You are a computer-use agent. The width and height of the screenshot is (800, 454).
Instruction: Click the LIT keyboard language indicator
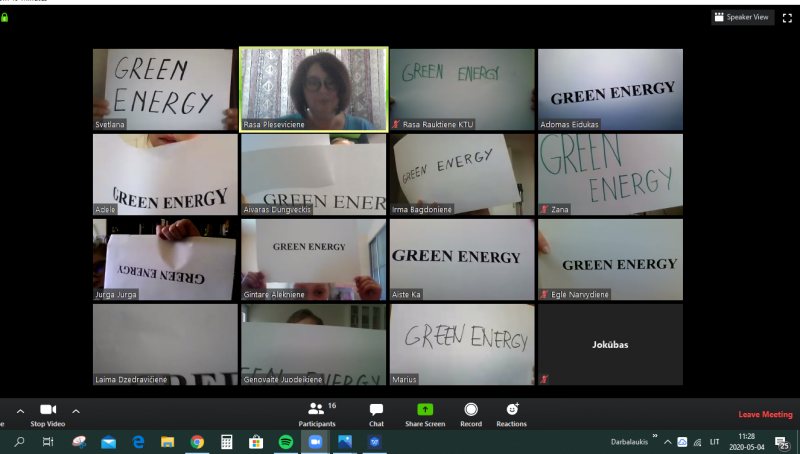(714, 441)
